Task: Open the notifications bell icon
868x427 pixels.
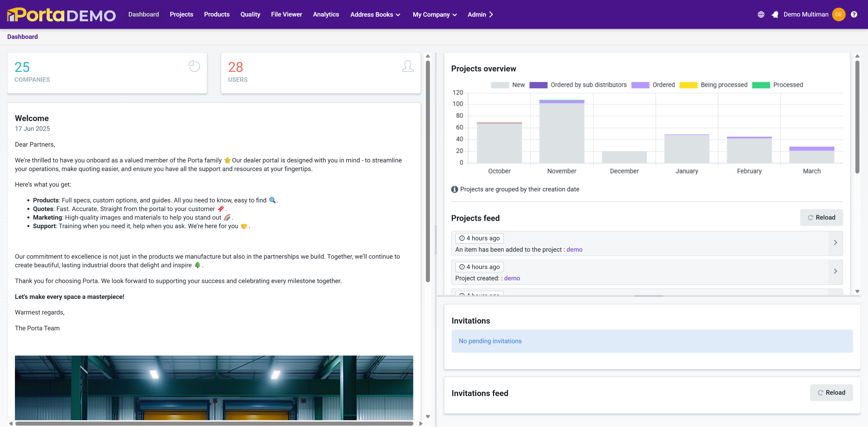Action: [775, 15]
